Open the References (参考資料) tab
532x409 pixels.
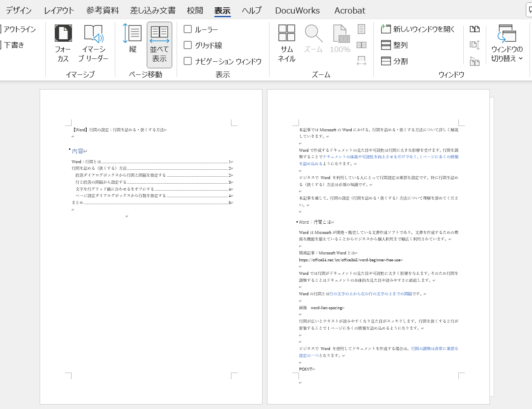(x=102, y=10)
